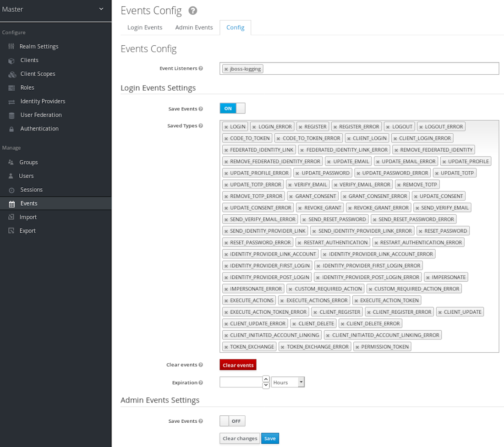Click the Authentication lock icon

click(11, 129)
